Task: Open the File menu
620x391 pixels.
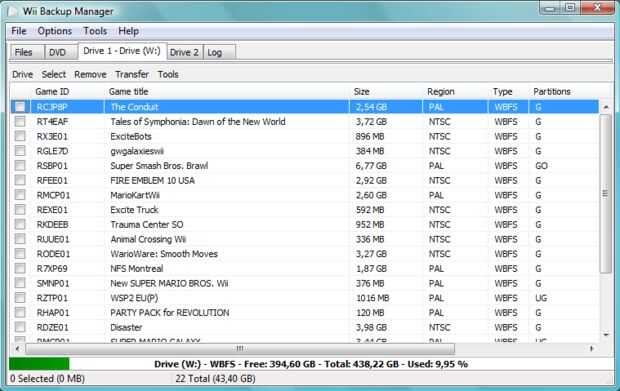Action: click(x=19, y=31)
